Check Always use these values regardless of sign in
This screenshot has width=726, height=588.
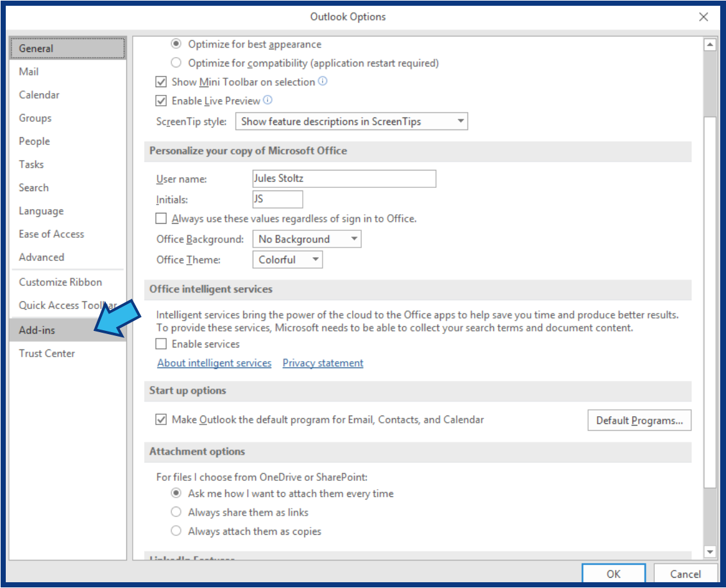pos(161,218)
